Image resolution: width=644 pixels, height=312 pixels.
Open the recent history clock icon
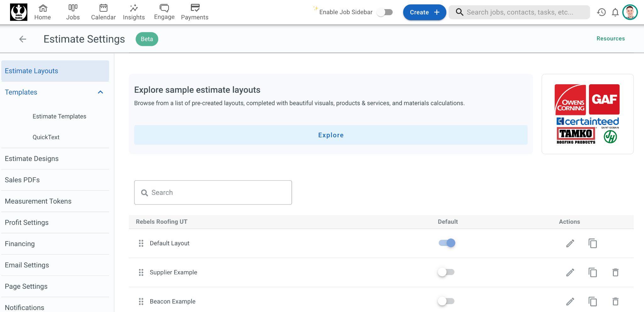pos(601,12)
